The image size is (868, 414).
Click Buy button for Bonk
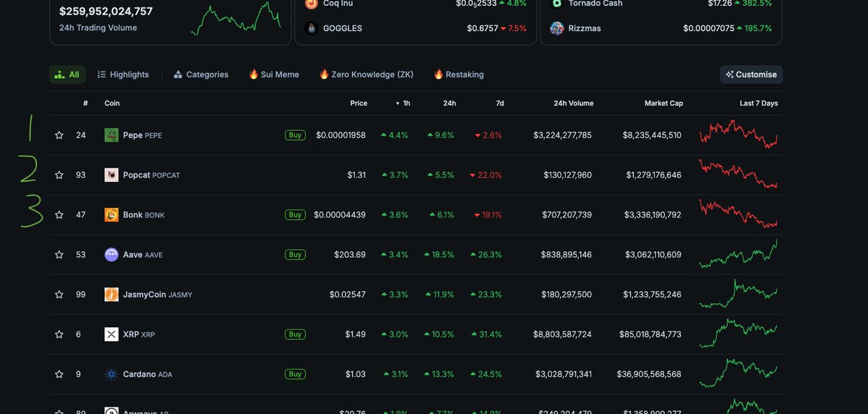point(294,215)
